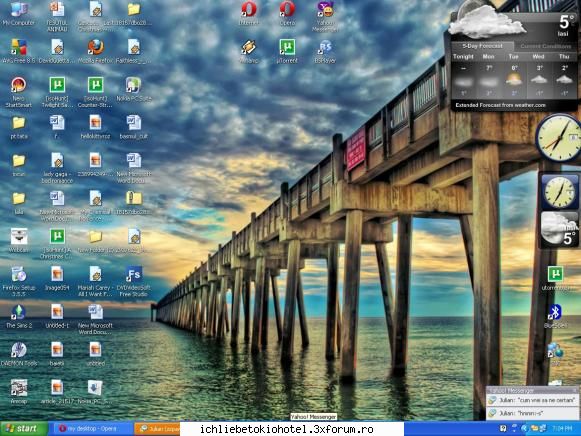This screenshot has height=436, width=581.
Task: Select the Christmas Carol torrent file
Action: pos(57,244)
